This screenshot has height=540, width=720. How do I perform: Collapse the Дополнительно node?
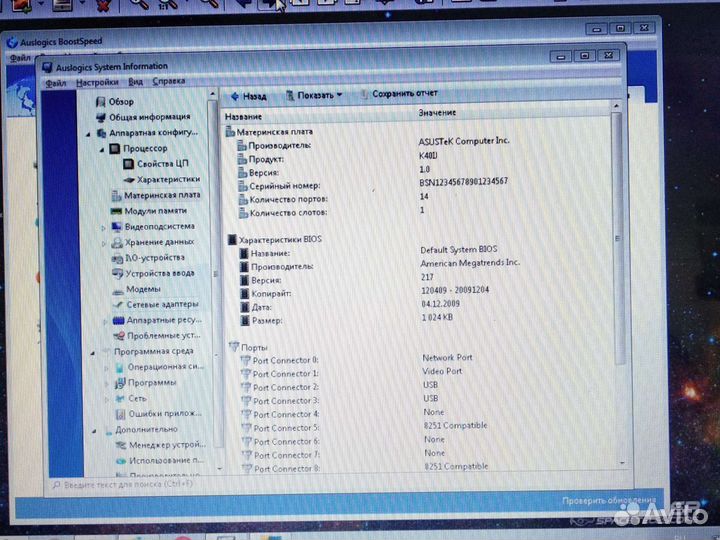click(94, 431)
